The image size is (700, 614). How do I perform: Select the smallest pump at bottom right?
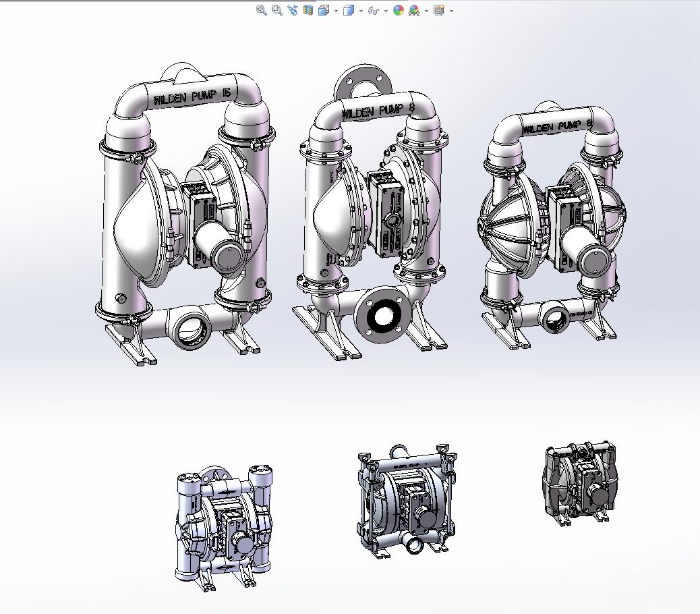tap(579, 484)
